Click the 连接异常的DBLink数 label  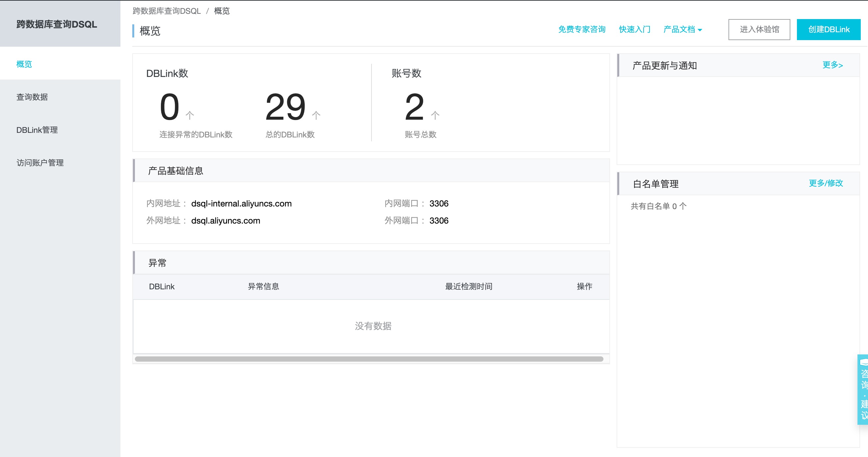pos(196,134)
